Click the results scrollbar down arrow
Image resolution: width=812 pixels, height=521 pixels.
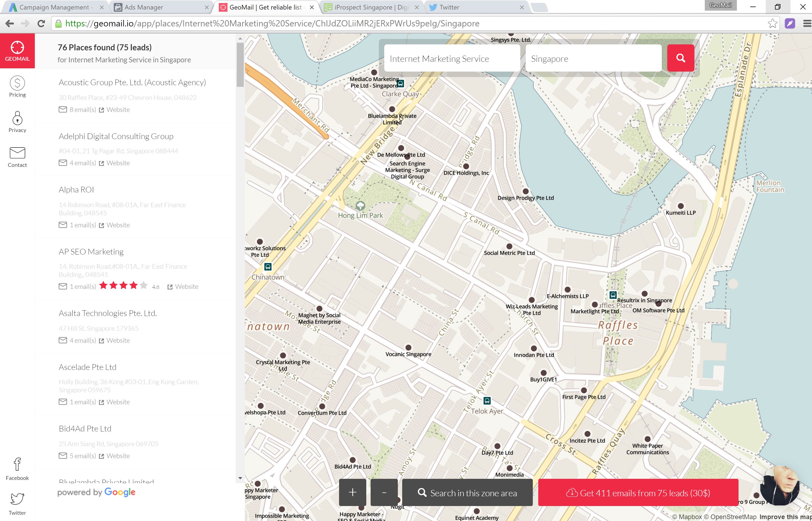pyautogui.click(x=240, y=478)
